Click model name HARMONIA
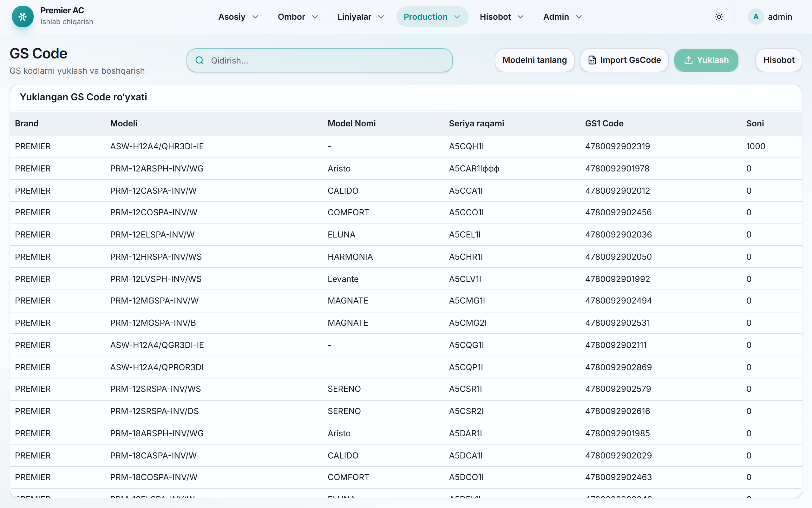The width and height of the screenshot is (812, 508). (x=350, y=257)
